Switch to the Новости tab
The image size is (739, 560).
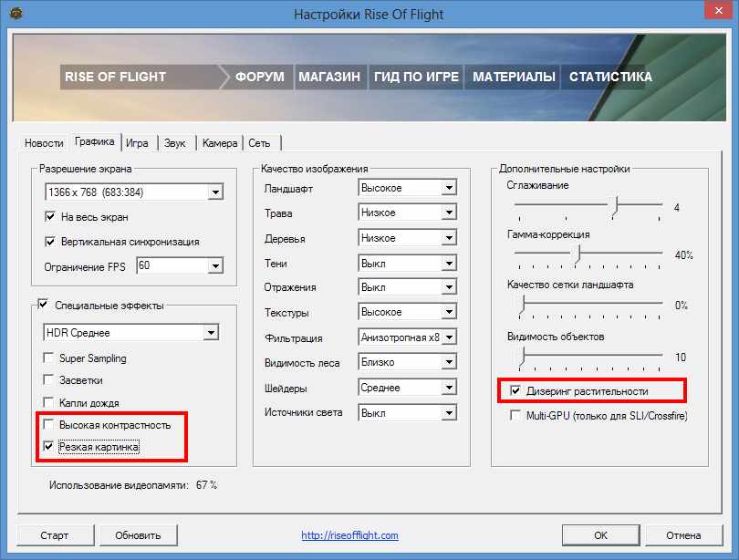[44, 143]
